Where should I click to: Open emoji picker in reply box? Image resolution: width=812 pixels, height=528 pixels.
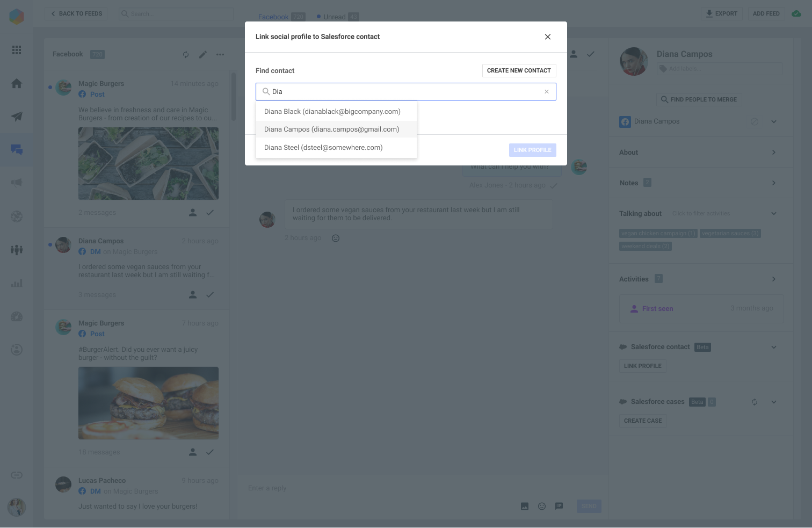tap(542, 506)
